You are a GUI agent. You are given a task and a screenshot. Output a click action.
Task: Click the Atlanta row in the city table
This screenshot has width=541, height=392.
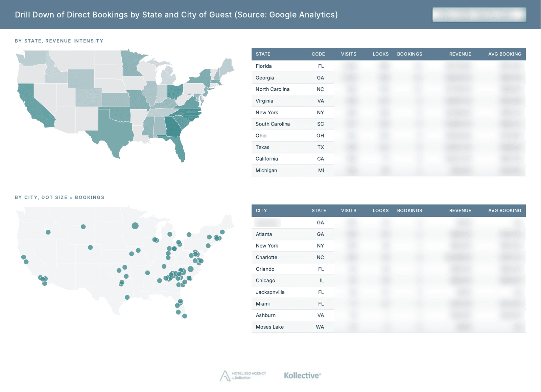click(389, 234)
